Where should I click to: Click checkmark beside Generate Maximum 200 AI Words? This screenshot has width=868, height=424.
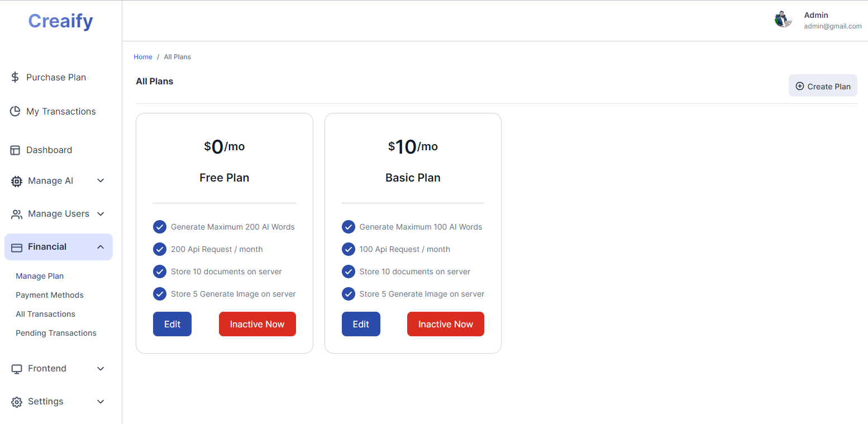click(160, 227)
